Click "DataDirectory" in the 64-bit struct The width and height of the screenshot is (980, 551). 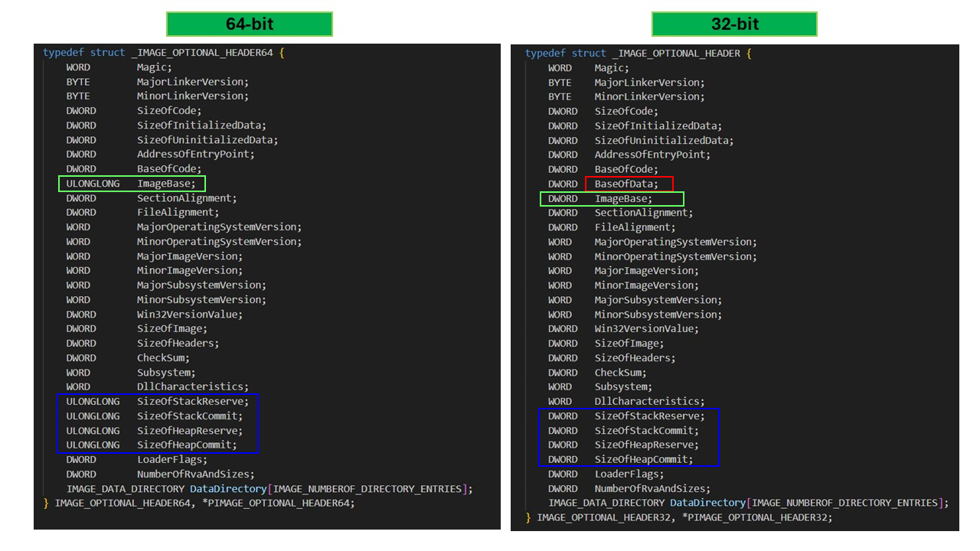click(228, 489)
